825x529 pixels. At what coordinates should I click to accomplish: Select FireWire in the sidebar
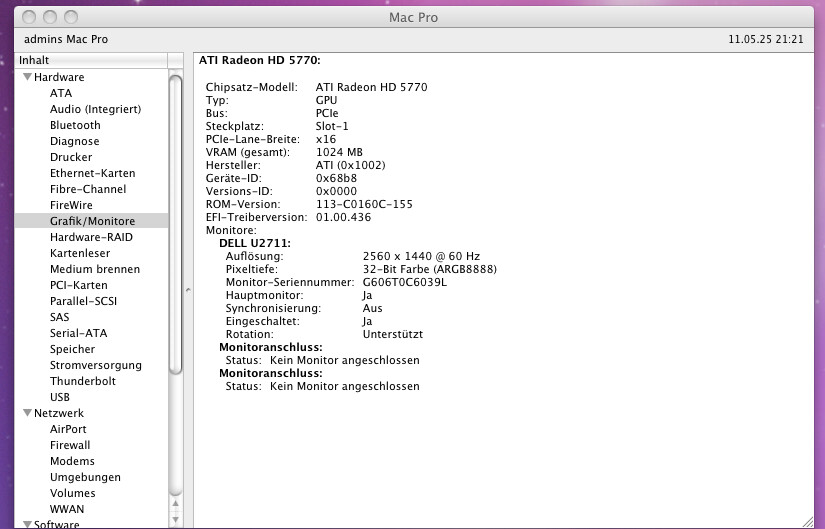tap(71, 205)
